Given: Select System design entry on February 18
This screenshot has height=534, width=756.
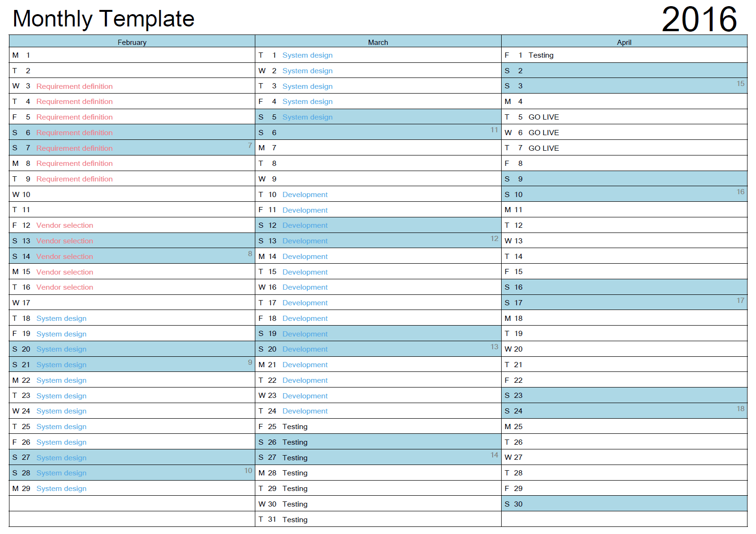Looking at the screenshot, I should point(61,319).
